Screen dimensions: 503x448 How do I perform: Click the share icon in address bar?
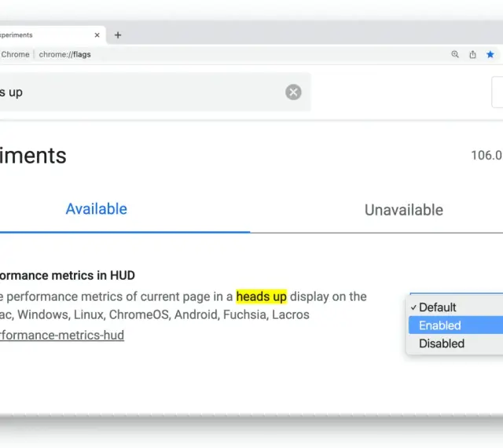[472, 54]
